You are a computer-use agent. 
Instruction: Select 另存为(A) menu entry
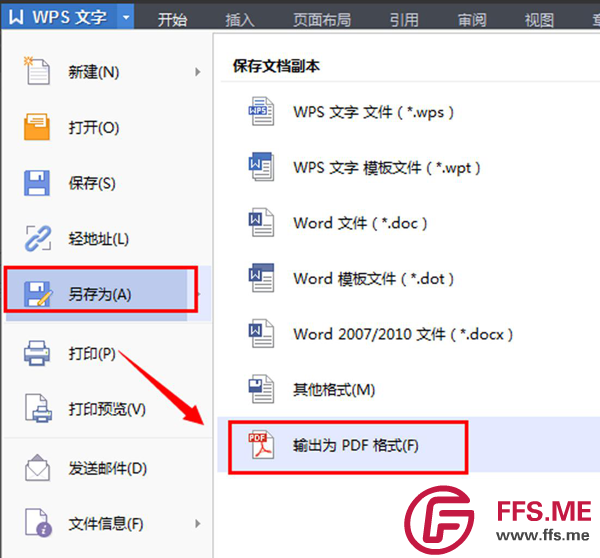pyautogui.click(x=101, y=294)
